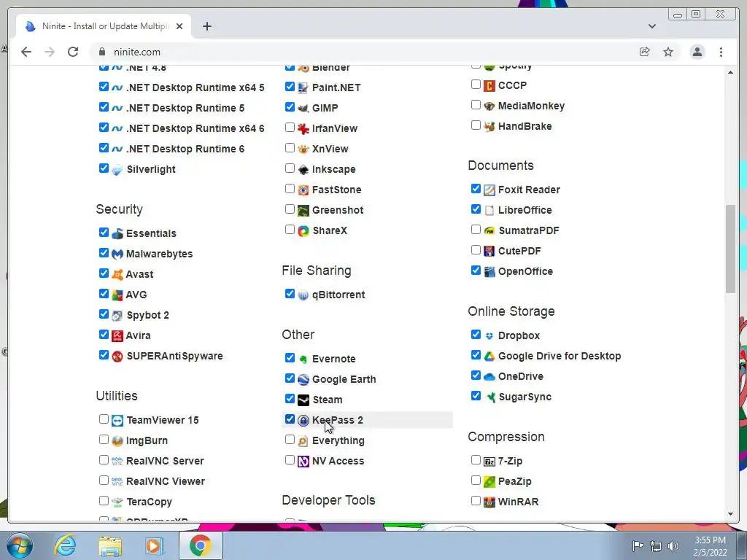Click the Foxit Reader icon
The height and width of the screenshot is (560, 747).
489,190
